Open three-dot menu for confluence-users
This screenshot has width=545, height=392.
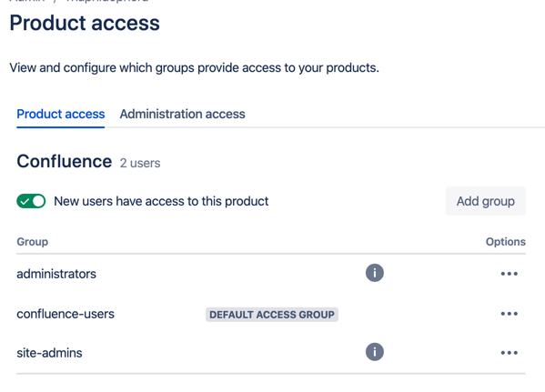510,314
